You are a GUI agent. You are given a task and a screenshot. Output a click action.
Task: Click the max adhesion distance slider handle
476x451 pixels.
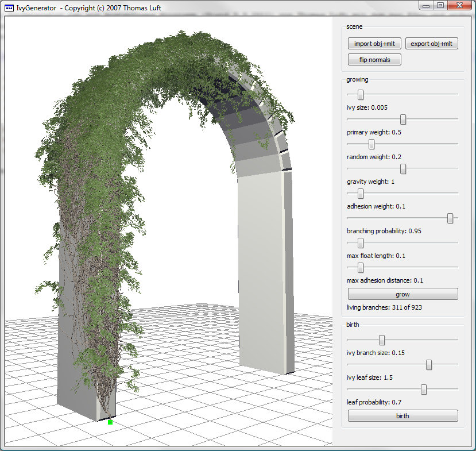coord(361,268)
